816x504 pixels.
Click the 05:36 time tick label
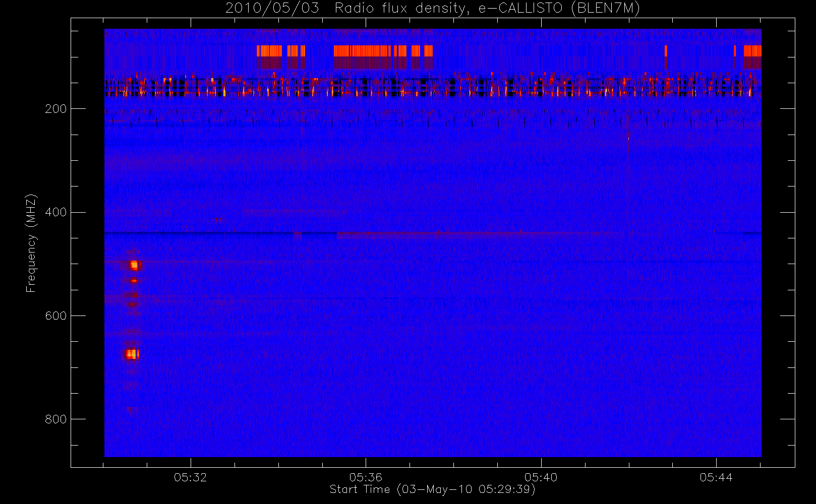[366, 477]
